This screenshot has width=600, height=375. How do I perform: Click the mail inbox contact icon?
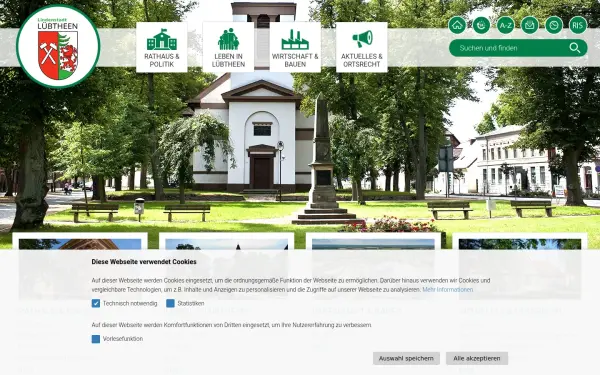pos(530,25)
